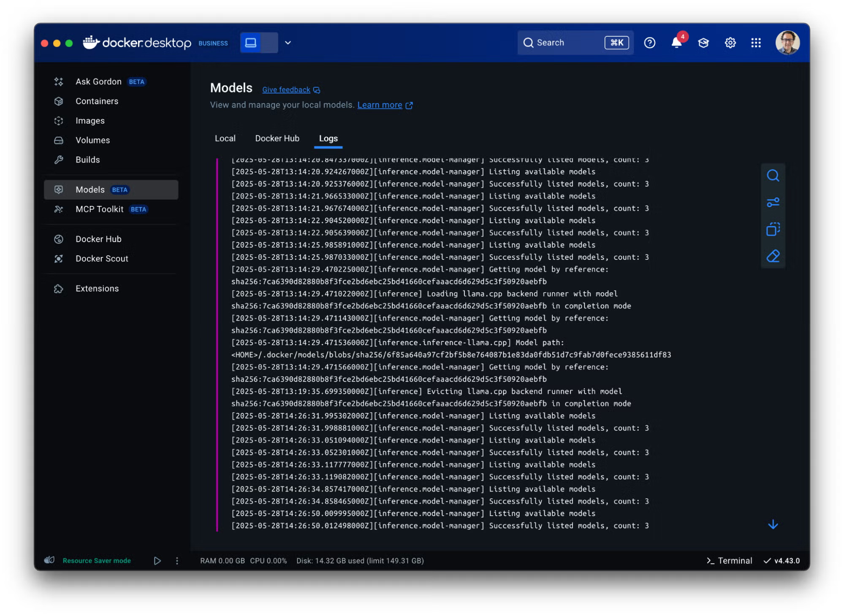Click the MCP Toolkit icon
844x616 pixels.
click(x=59, y=209)
